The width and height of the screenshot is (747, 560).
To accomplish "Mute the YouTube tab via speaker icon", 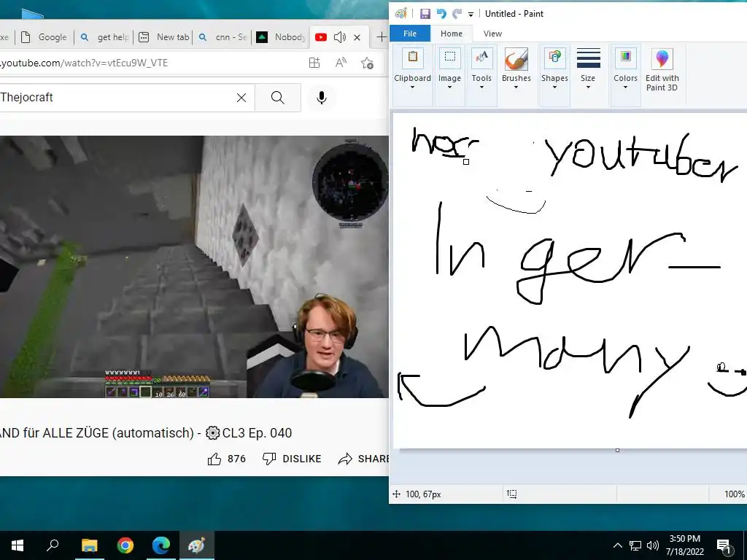I will point(340,37).
